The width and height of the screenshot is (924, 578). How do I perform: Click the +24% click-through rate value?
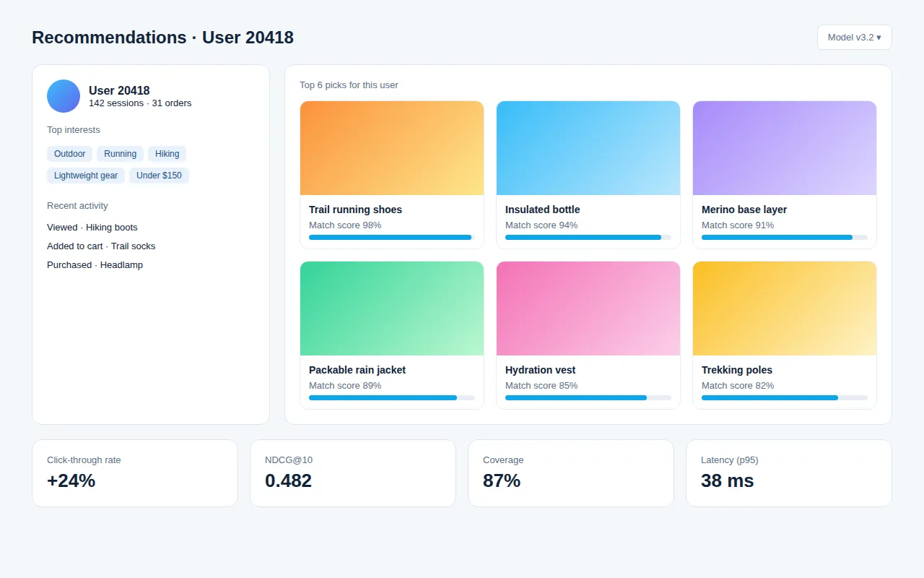71,480
